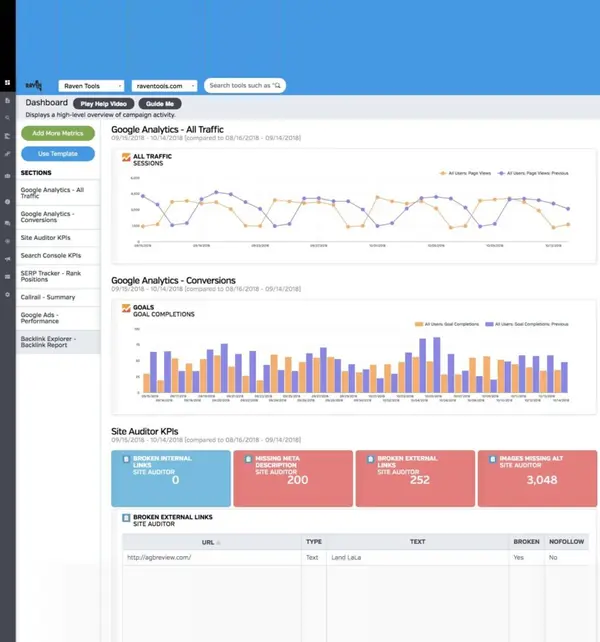
Task: Open the reports chart icon in sidebar
Action: click(x=7, y=136)
